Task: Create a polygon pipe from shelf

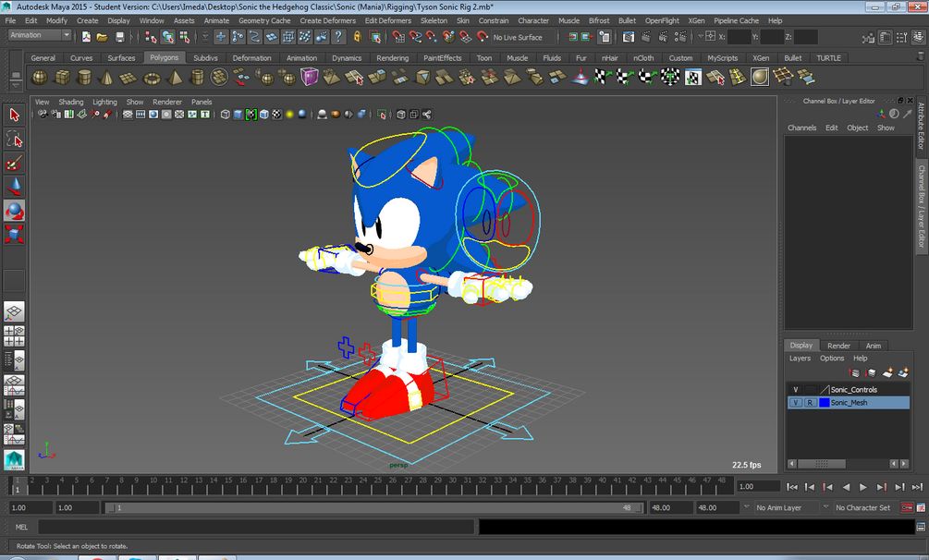Action: click(x=197, y=77)
